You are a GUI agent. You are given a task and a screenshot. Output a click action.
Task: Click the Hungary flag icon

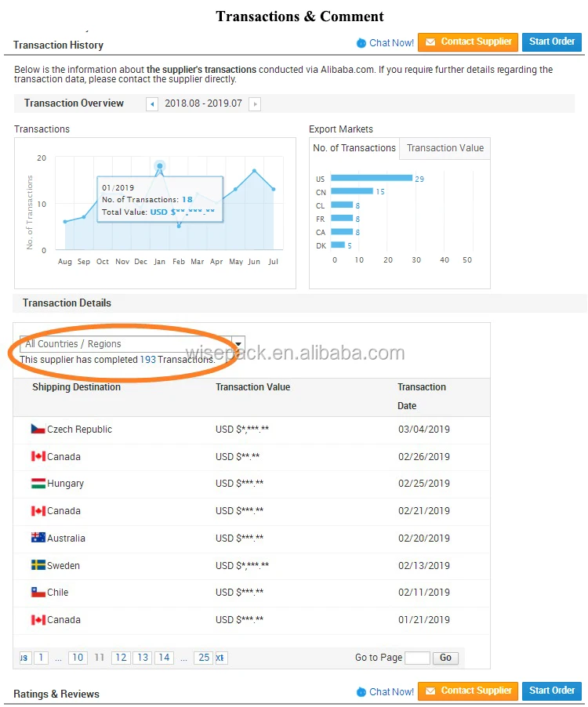coord(38,484)
